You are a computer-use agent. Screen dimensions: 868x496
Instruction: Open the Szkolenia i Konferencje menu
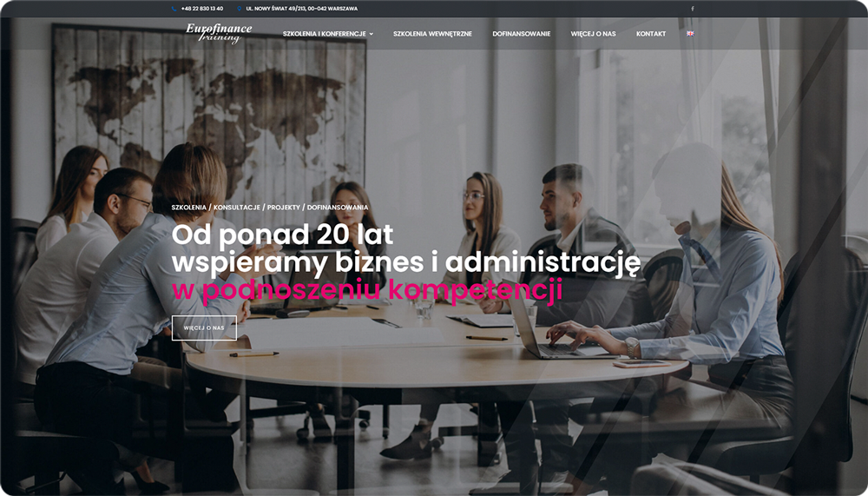click(325, 34)
